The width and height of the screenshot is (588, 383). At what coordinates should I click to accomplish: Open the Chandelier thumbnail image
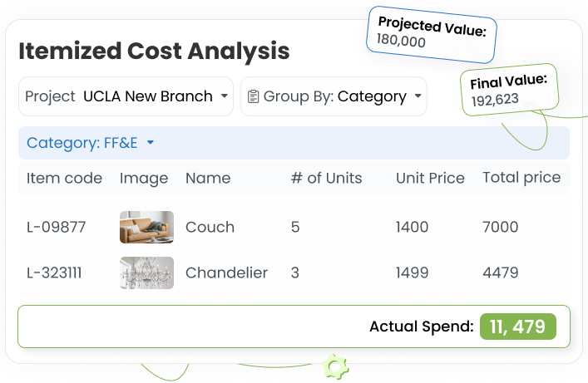point(146,273)
